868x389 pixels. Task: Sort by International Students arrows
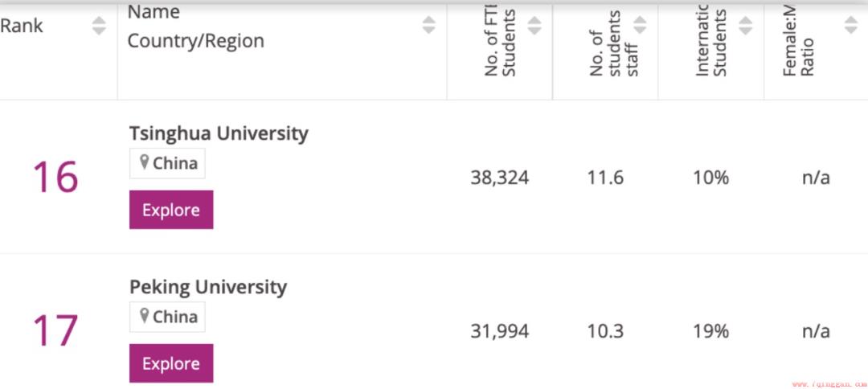pyautogui.click(x=746, y=26)
